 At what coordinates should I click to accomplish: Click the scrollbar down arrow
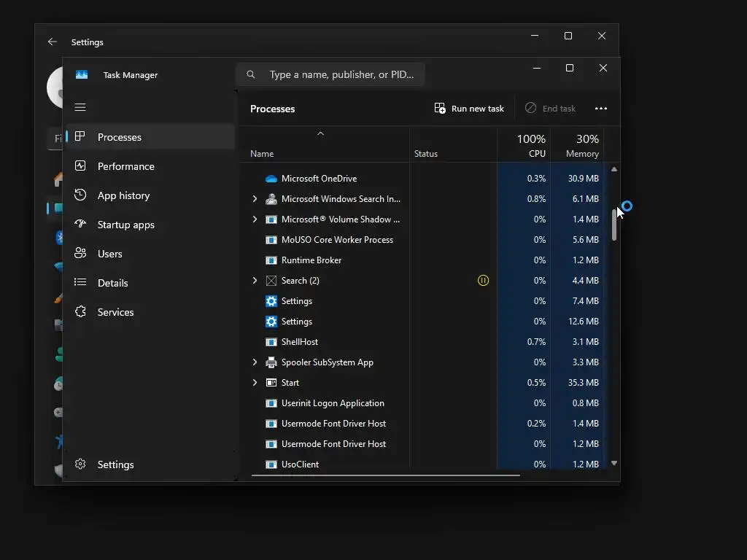[x=614, y=463]
